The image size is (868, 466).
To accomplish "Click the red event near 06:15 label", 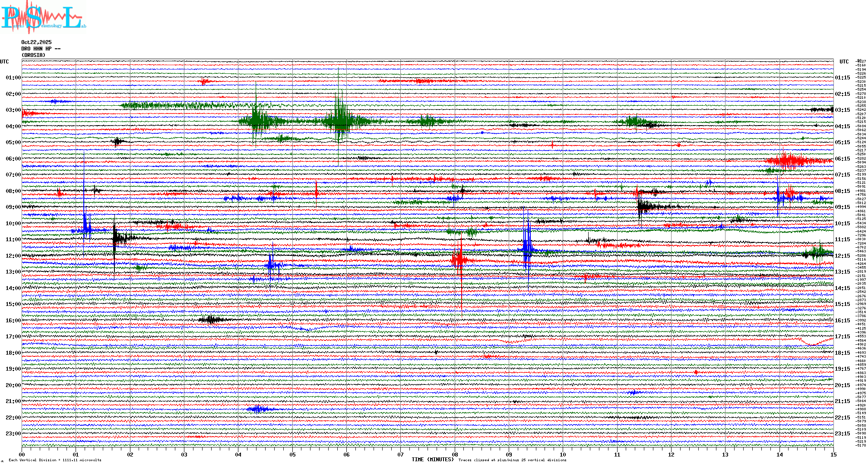I will (x=791, y=161).
